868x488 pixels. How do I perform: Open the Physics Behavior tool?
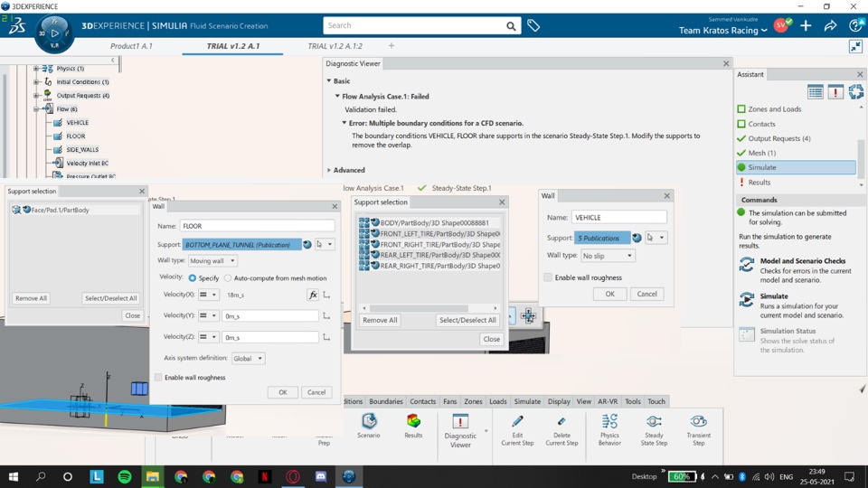tap(609, 430)
